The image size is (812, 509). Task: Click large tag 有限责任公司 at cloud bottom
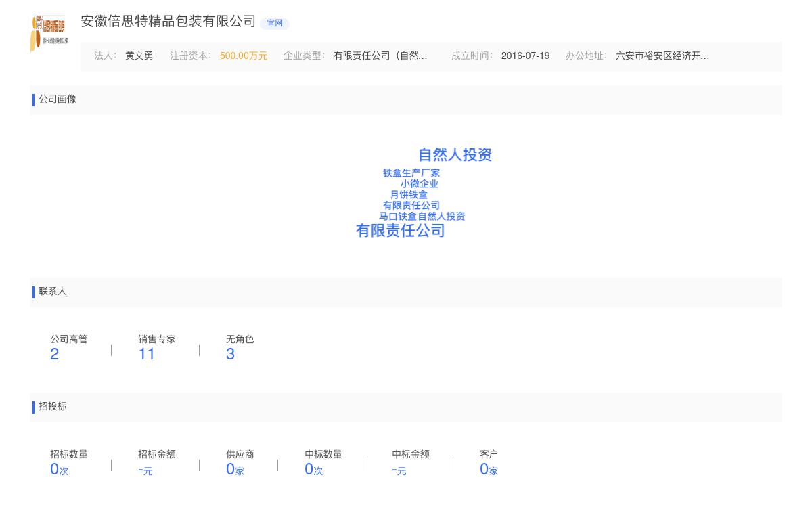click(x=401, y=231)
